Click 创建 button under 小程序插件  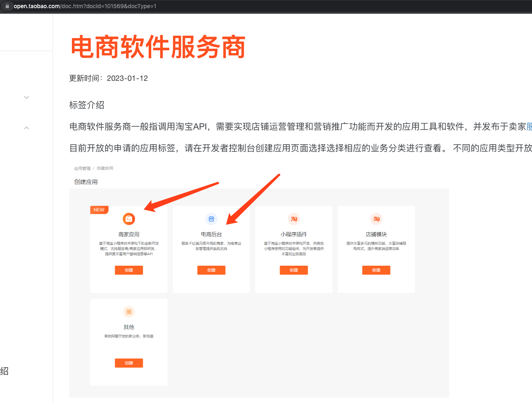pyautogui.click(x=294, y=270)
